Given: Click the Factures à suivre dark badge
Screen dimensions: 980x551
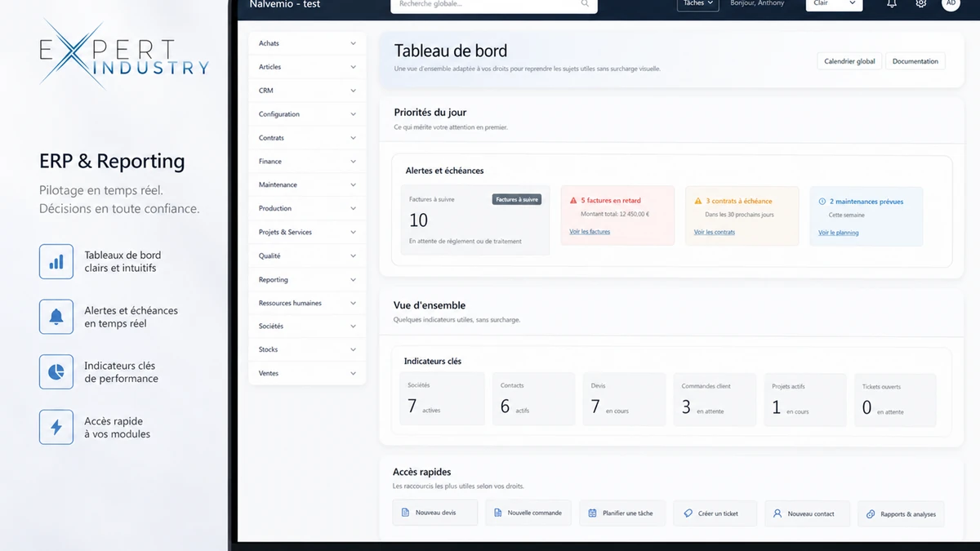Looking at the screenshot, I should point(517,199).
